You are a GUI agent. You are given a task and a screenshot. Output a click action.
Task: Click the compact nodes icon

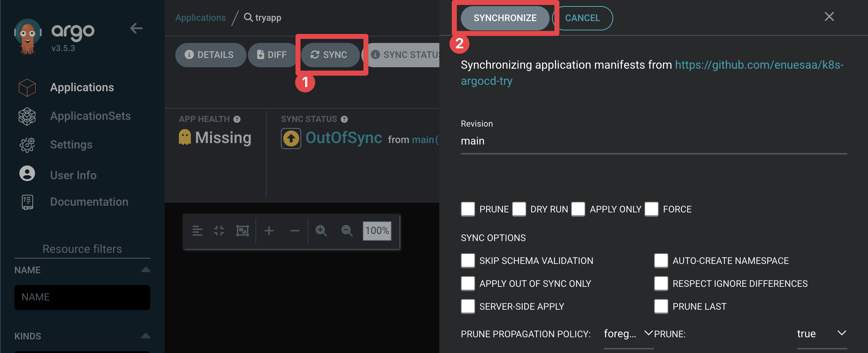219,231
